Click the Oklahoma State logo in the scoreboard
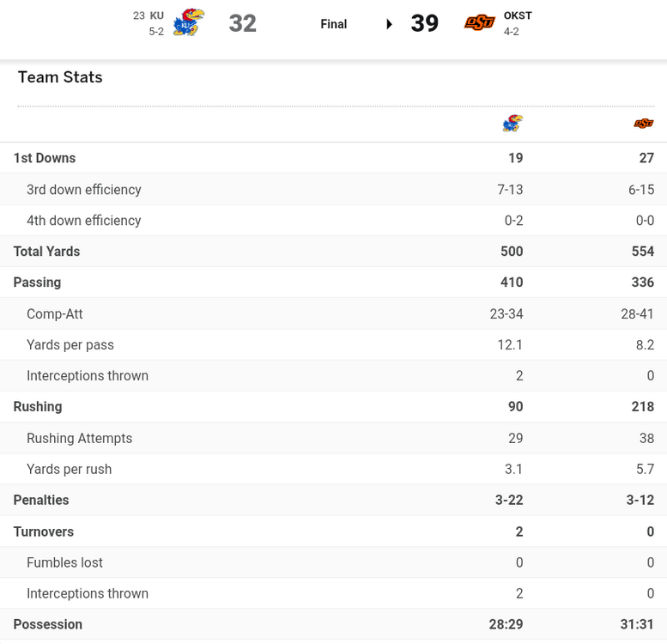Image resolution: width=667 pixels, height=644 pixels. coord(480,23)
